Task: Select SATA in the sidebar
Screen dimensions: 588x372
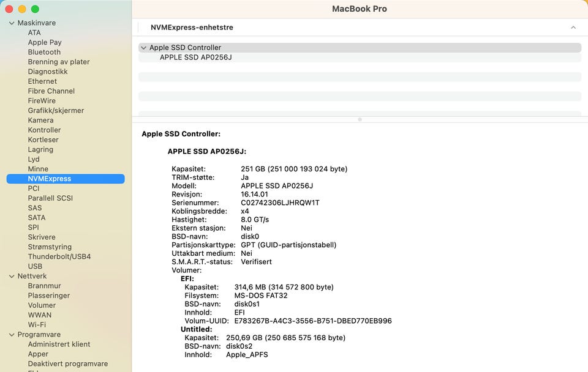Action: coord(37,218)
